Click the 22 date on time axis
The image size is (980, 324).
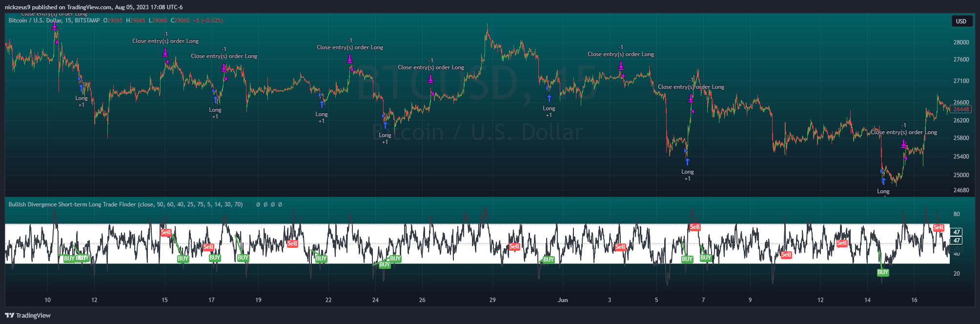pos(328,300)
